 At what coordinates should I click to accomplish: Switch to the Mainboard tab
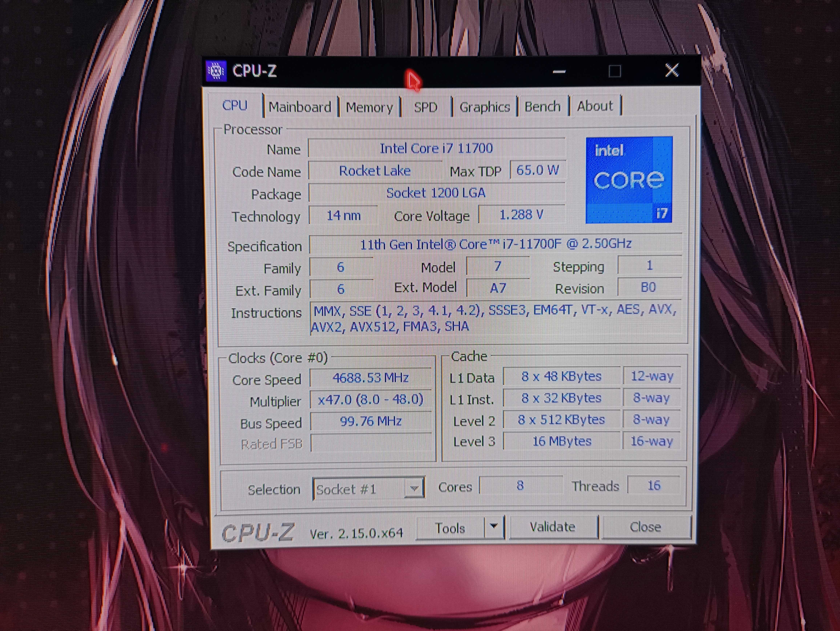click(300, 107)
